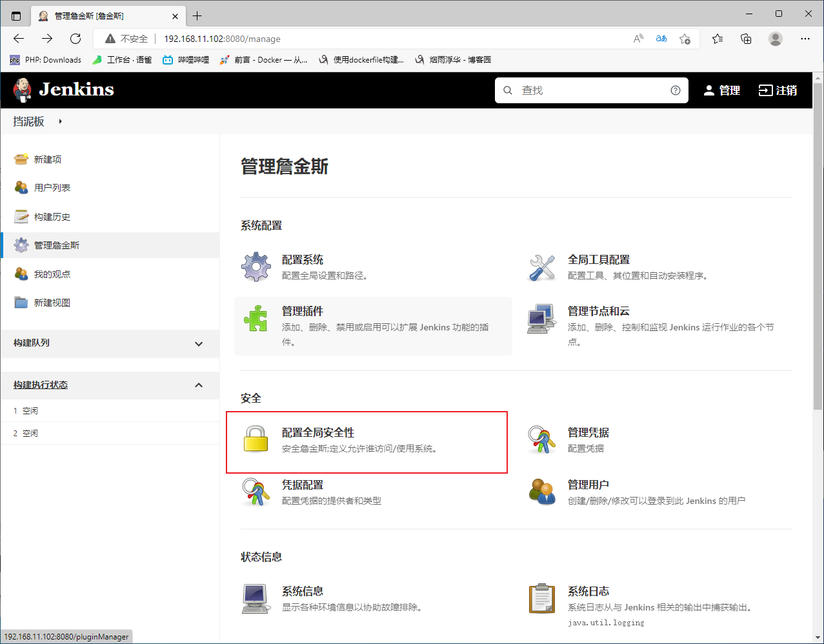Click the 新建视图 folder icon
The height and width of the screenshot is (644, 824).
21,302
